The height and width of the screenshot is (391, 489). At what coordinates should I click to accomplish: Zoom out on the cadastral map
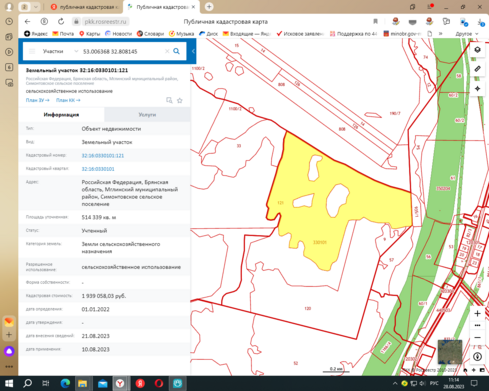[477, 337]
